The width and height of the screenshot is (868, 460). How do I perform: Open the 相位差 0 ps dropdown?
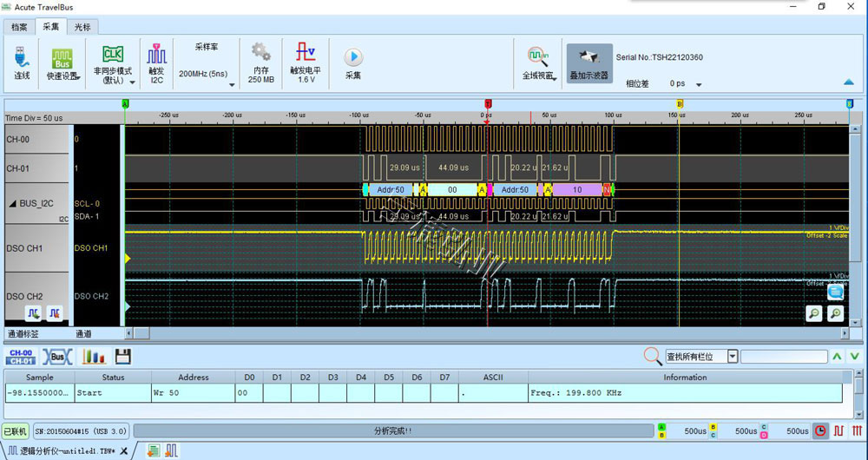[699, 85]
